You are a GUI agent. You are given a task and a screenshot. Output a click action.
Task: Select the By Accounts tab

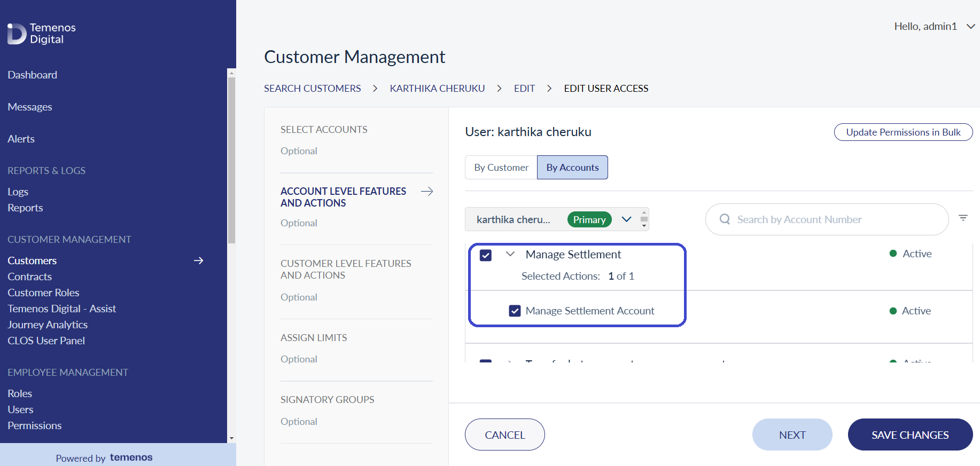click(x=572, y=168)
